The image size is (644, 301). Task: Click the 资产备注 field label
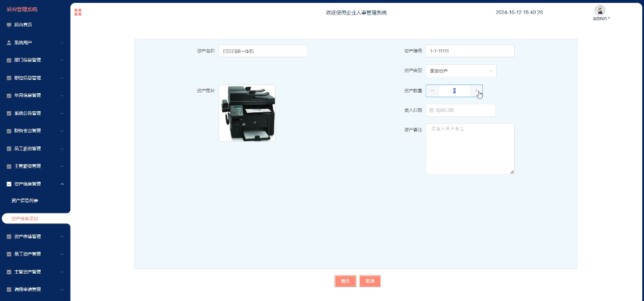click(x=413, y=130)
